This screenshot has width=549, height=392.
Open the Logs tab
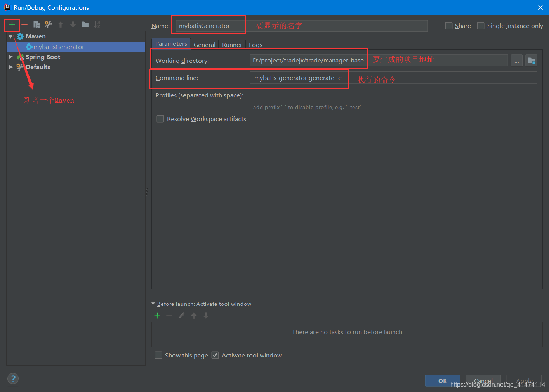click(x=255, y=45)
